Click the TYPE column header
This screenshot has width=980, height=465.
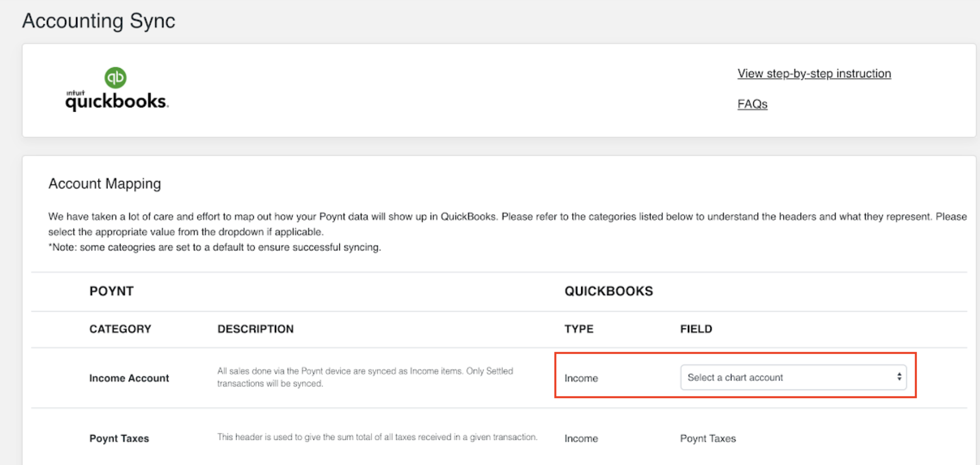(x=579, y=329)
